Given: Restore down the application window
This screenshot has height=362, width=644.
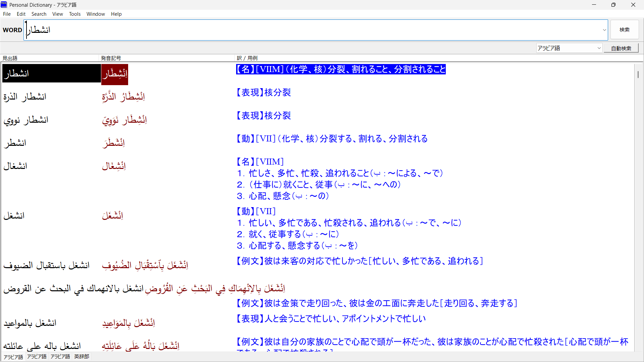Looking at the screenshot, I should point(613,5).
